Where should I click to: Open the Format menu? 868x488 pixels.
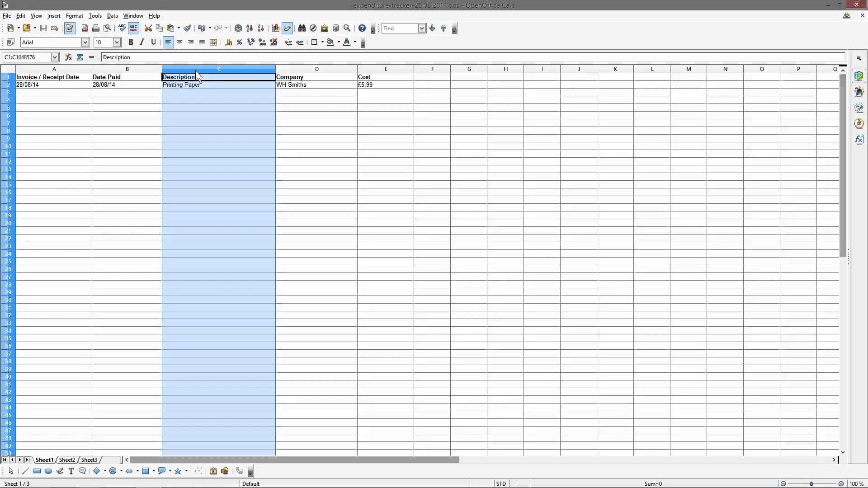[74, 15]
